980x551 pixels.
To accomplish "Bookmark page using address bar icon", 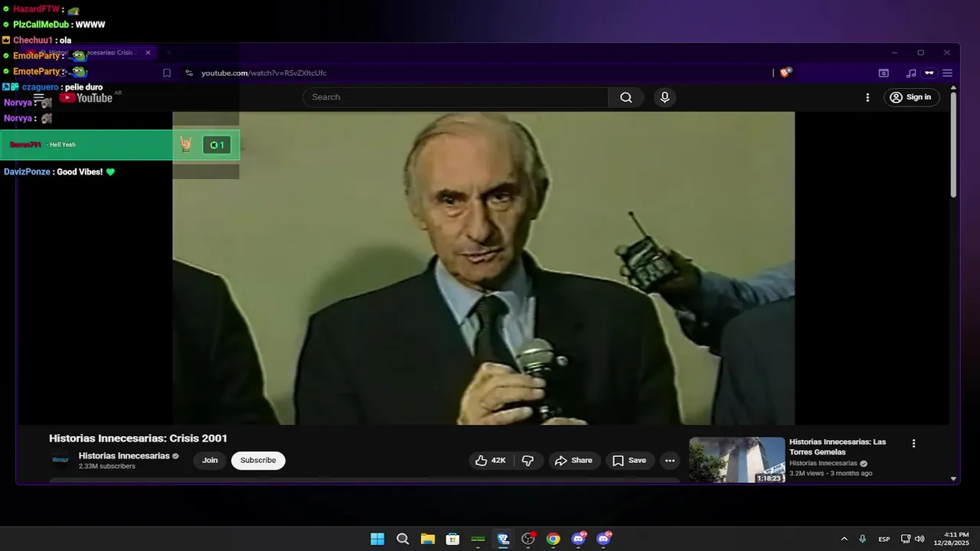I will (x=166, y=73).
